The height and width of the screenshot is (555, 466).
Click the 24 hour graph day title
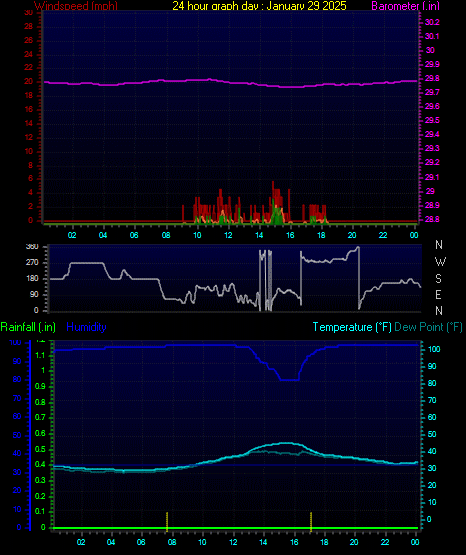[x=259, y=6]
